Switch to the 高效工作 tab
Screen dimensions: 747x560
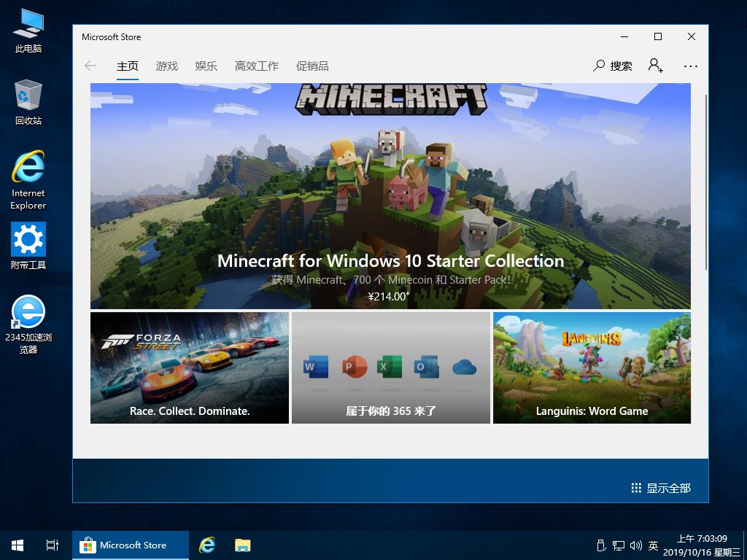click(x=256, y=66)
